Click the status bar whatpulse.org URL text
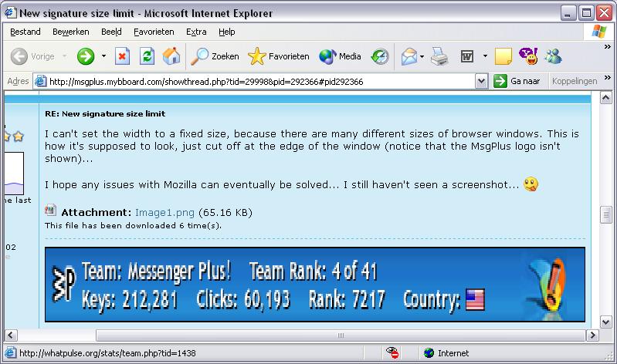 (x=107, y=353)
